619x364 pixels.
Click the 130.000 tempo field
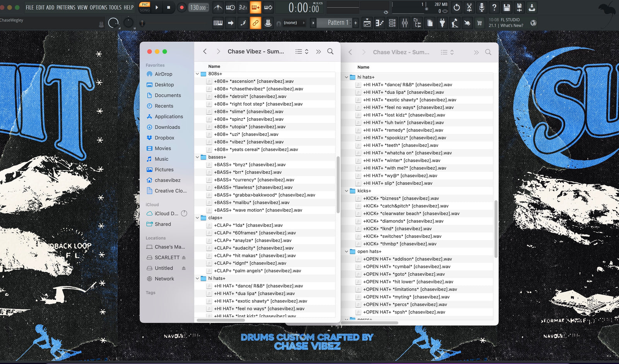tap(198, 7)
